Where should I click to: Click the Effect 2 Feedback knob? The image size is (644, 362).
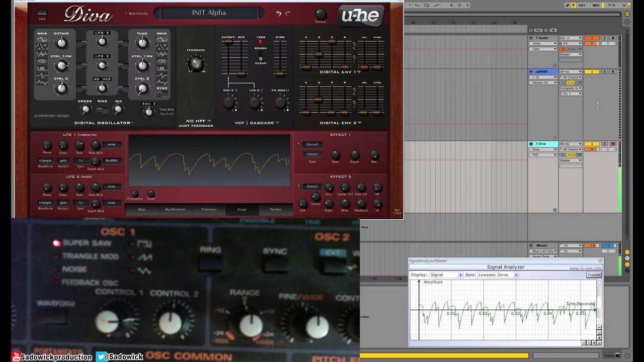pyautogui.click(x=361, y=203)
